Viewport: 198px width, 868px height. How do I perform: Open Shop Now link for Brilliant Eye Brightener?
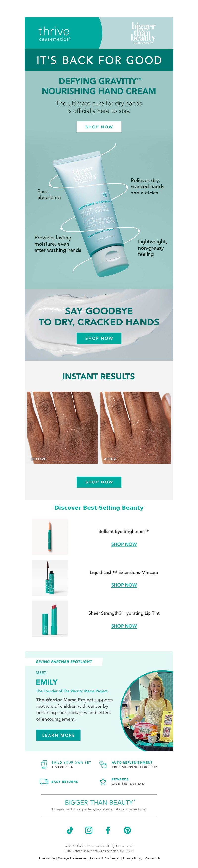pyautogui.click(x=124, y=544)
